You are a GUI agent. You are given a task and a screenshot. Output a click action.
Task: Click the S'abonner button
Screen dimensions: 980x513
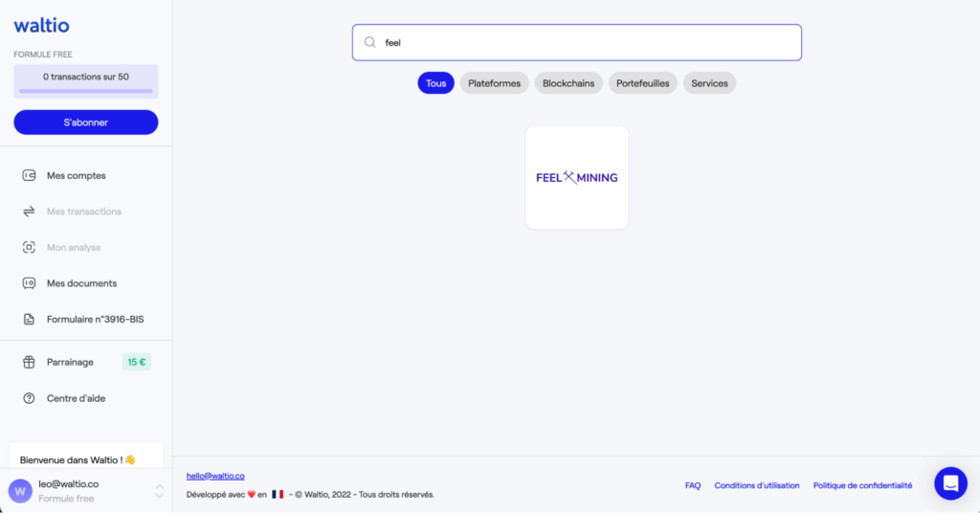pyautogui.click(x=85, y=123)
